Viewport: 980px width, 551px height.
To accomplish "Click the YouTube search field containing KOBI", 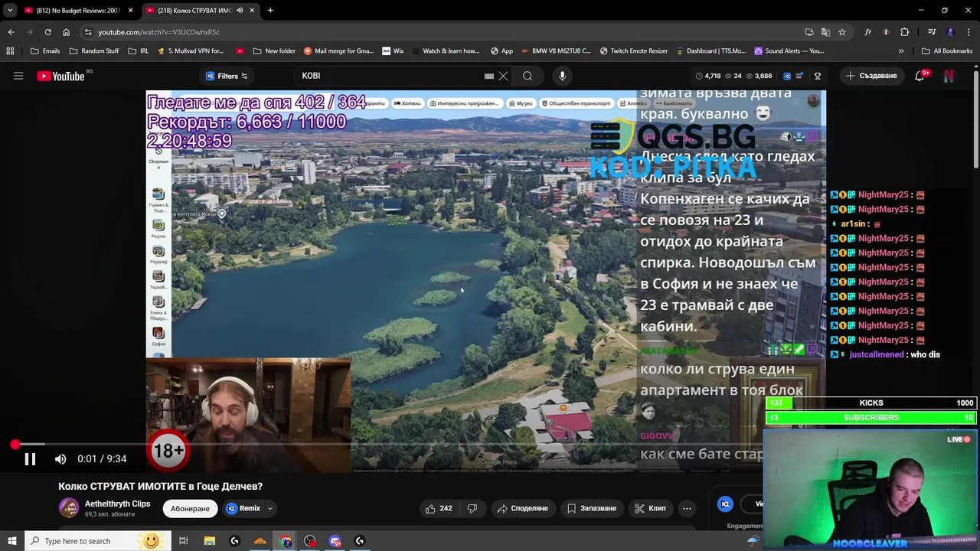I will 390,76.
